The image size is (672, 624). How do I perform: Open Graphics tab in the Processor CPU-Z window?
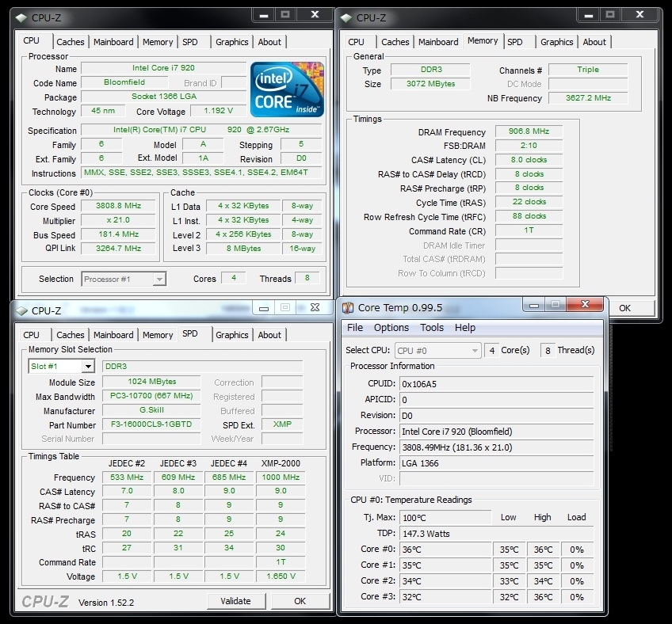(232, 42)
